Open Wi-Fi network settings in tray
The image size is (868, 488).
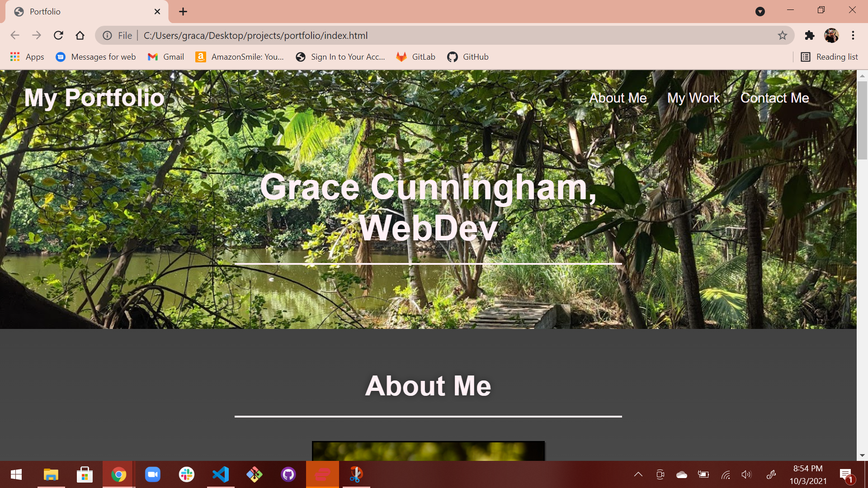point(725,474)
